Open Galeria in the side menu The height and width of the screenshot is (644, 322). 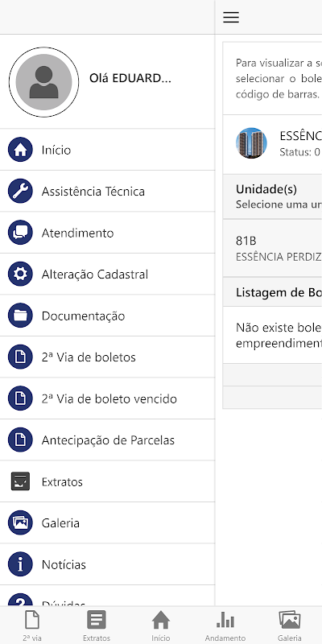(x=107, y=522)
